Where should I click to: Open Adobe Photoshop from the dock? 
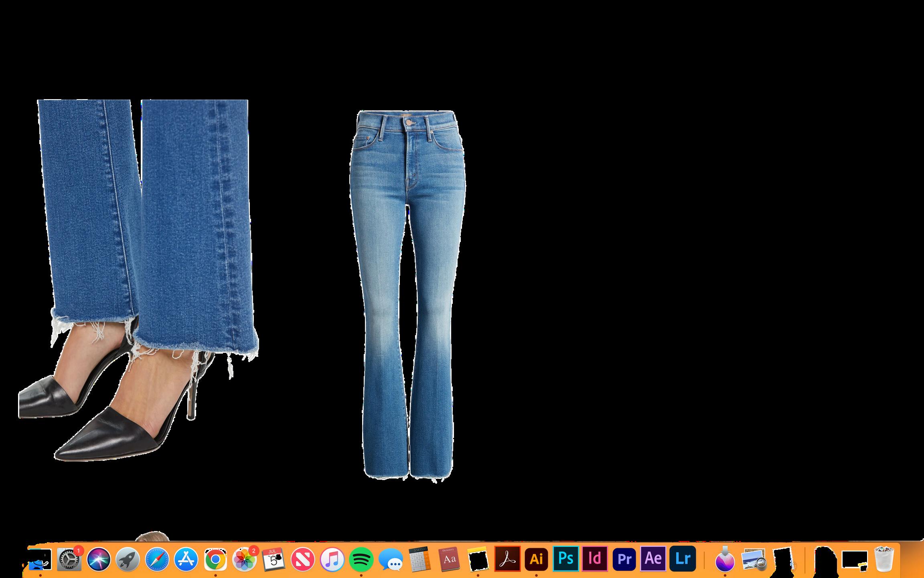[565, 559]
